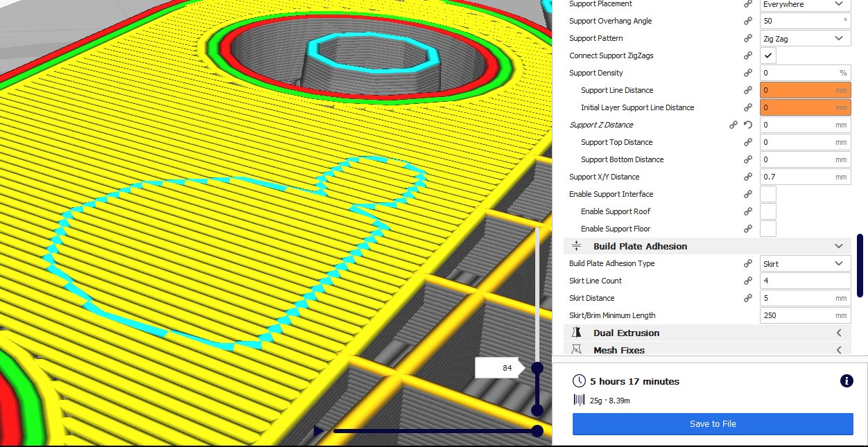The width and height of the screenshot is (868, 447).
Task: Click '25g · 8.39m' material usage text
Action: pyautogui.click(x=609, y=400)
